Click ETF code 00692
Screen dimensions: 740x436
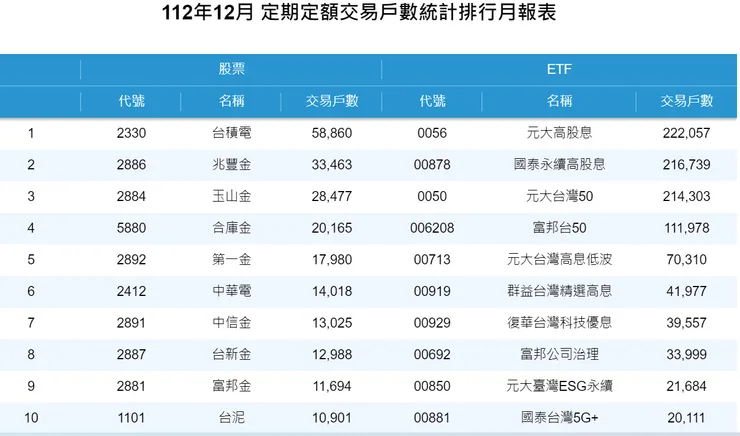pos(432,354)
